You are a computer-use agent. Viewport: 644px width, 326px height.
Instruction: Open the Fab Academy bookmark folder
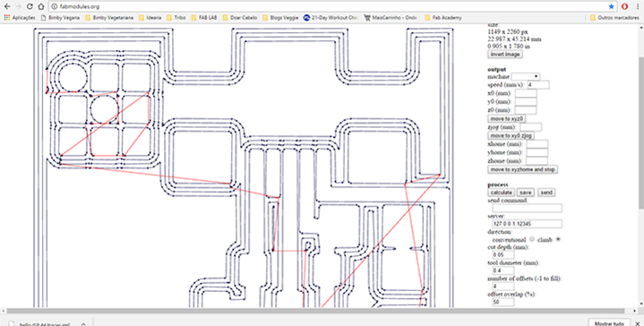pos(443,18)
